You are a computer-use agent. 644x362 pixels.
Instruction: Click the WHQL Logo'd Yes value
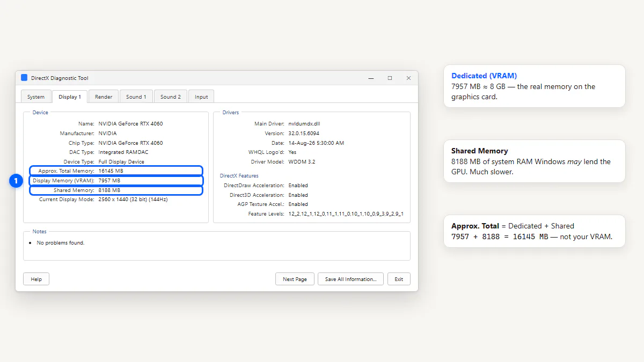tap(292, 152)
